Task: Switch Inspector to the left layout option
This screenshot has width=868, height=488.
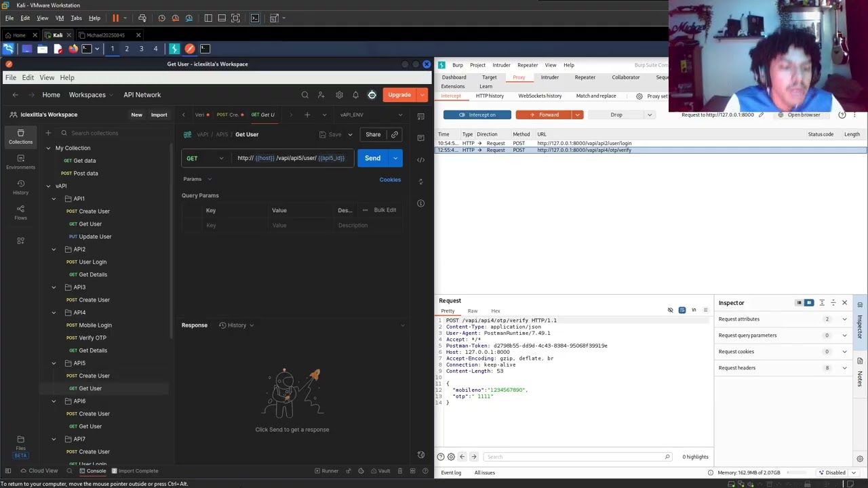Action: click(800, 303)
